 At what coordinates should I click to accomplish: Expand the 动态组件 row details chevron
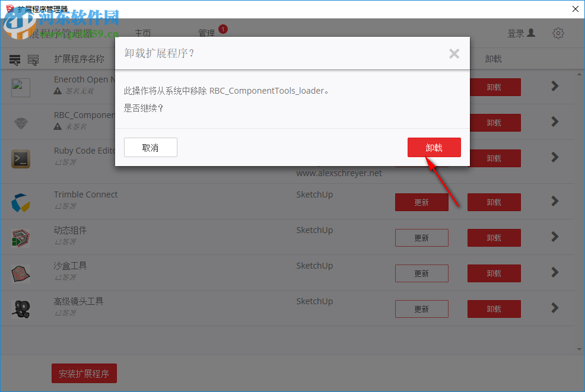554,237
